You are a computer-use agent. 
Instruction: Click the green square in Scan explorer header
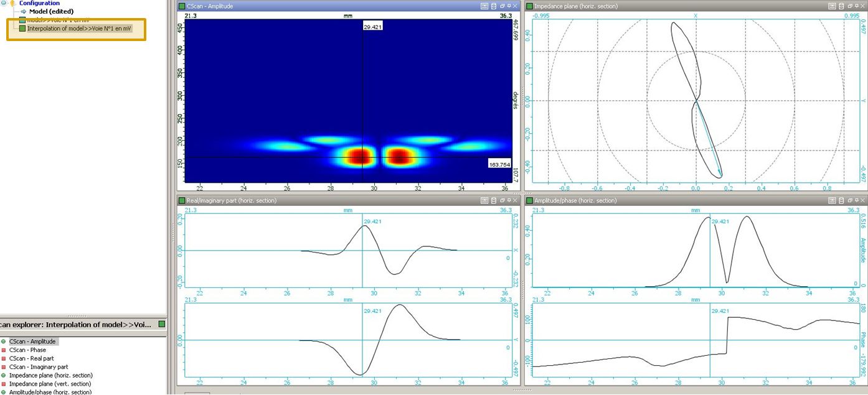(x=161, y=324)
